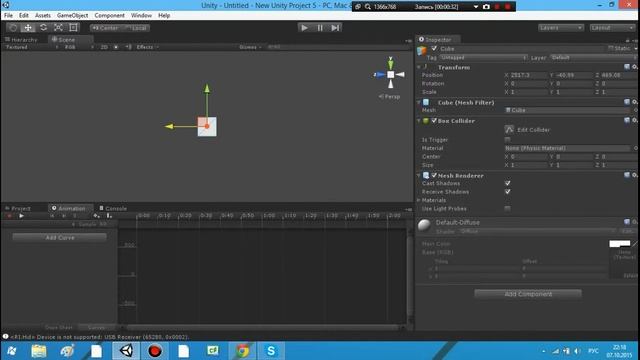The image size is (640, 360).
Task: Open the Layers dropdown in the toolbar
Action: click(560, 28)
